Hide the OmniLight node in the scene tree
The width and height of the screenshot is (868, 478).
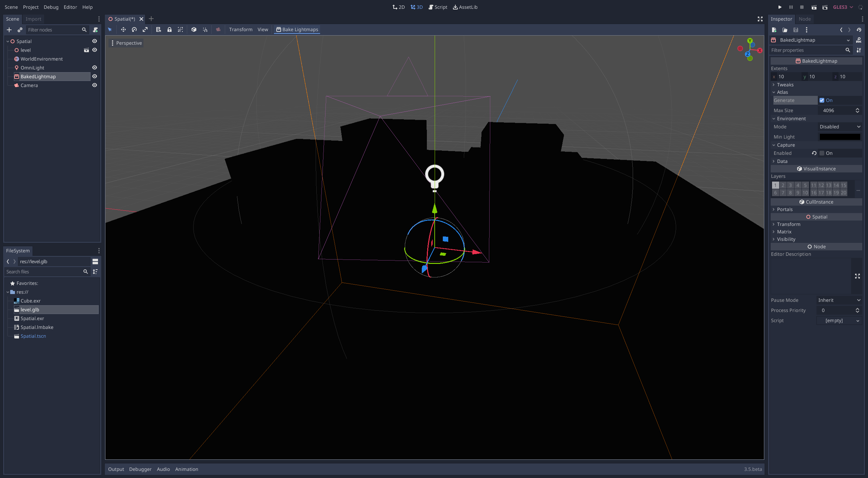point(94,67)
